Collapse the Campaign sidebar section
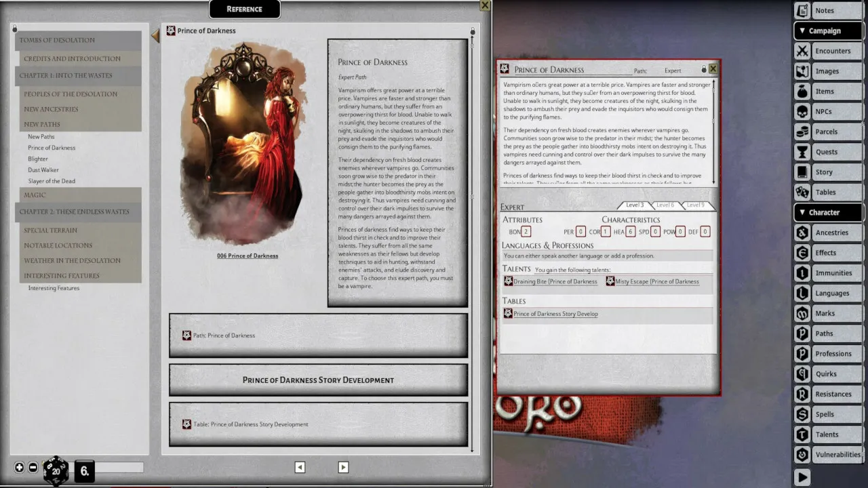The height and width of the screenshot is (488, 868). (x=828, y=30)
